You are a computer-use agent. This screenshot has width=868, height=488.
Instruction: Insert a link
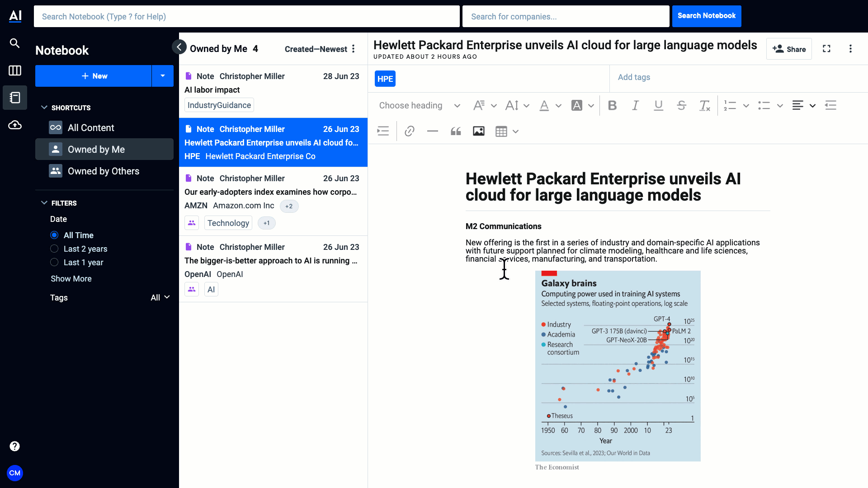410,131
